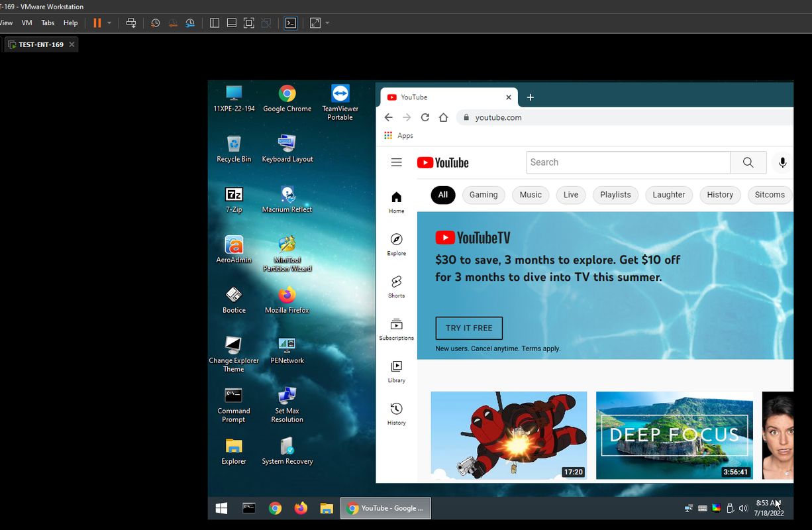The height and width of the screenshot is (530, 812).
Task: Select the PENetwork desktop icon
Action: pos(287,350)
